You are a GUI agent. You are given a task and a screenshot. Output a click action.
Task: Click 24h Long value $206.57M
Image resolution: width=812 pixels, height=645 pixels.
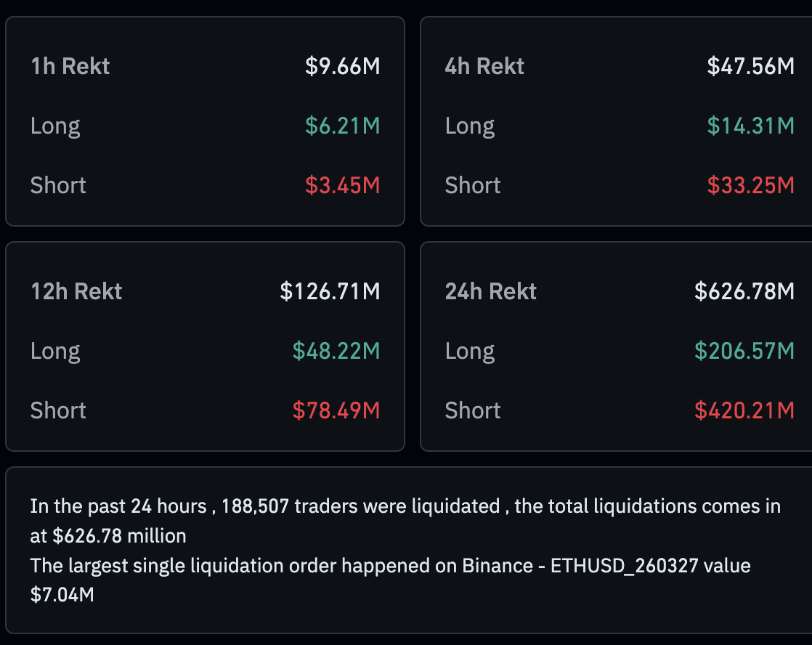744,352
